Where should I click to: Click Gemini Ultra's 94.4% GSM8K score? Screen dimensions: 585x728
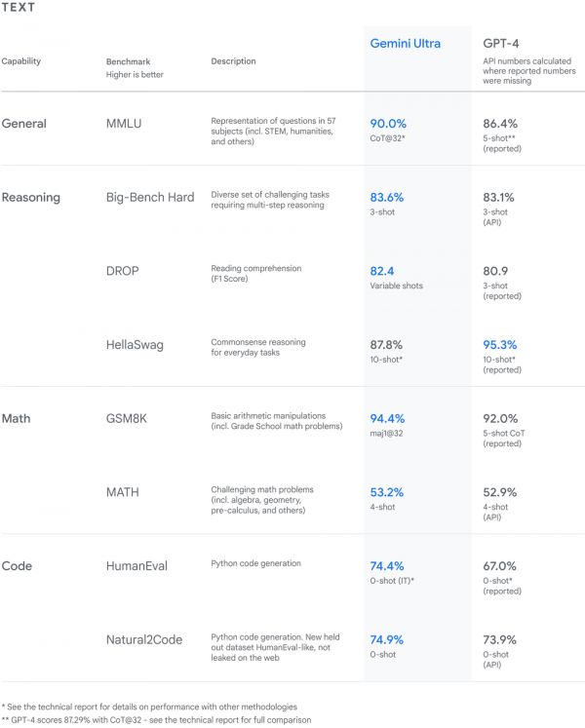tap(388, 418)
